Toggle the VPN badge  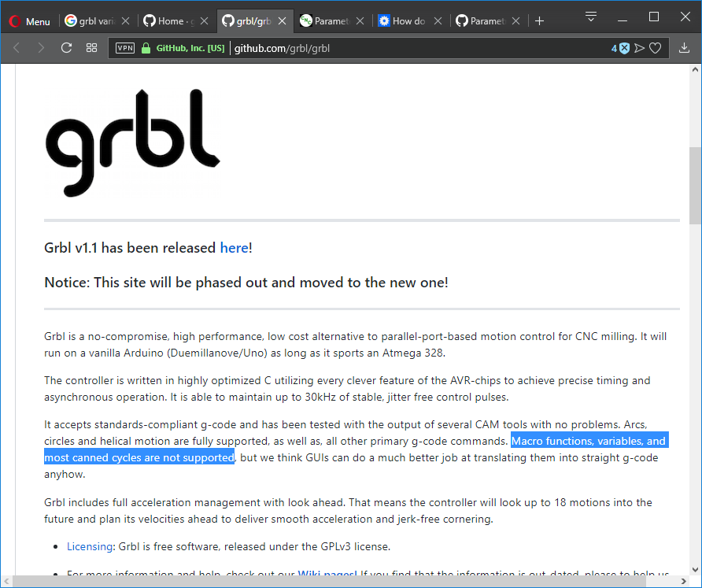125,48
